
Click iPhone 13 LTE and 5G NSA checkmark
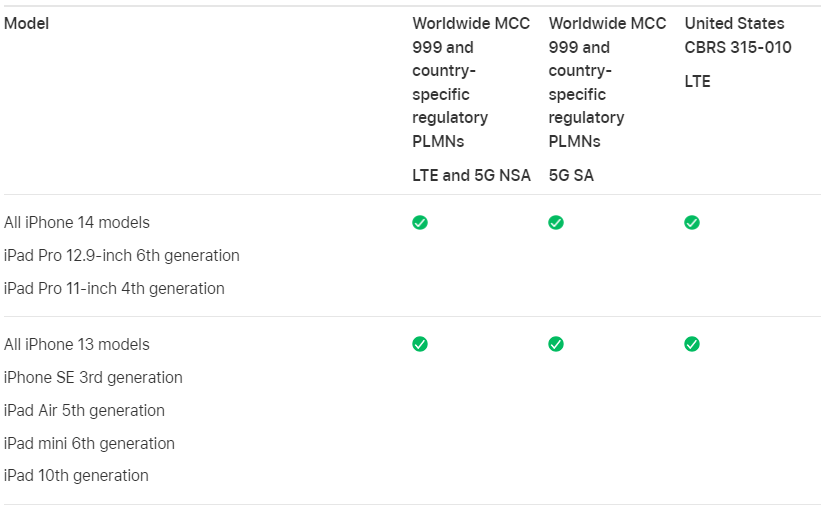(420, 344)
